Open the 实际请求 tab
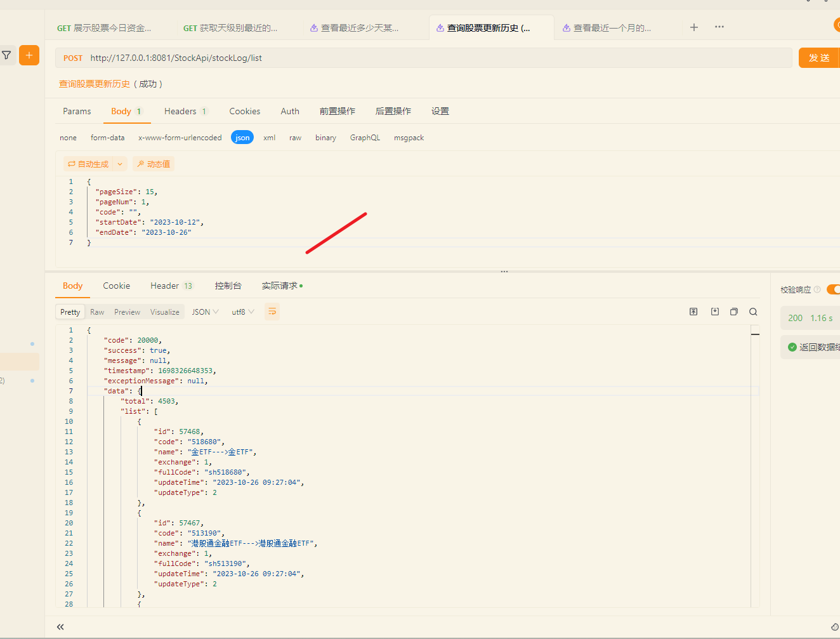This screenshot has width=840, height=639. click(x=282, y=286)
